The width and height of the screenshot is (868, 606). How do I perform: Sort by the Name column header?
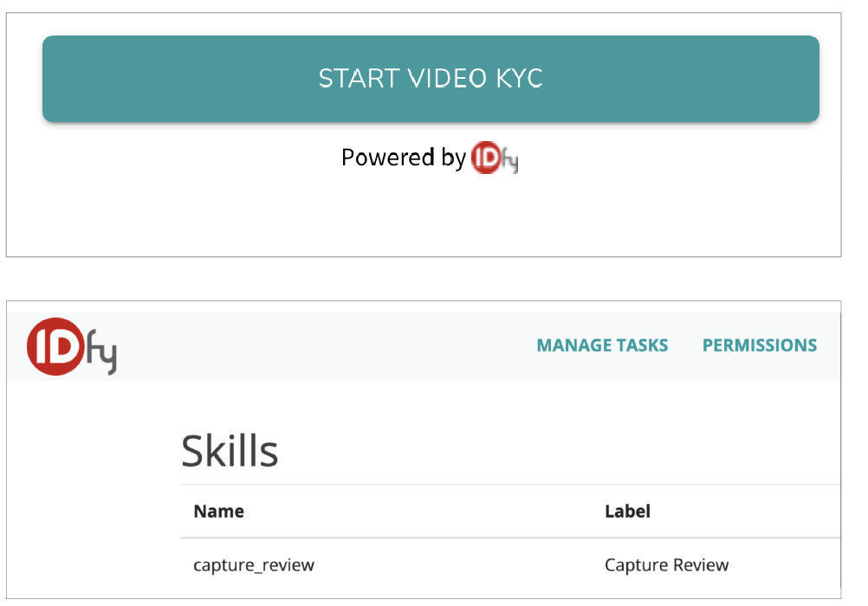[218, 512]
